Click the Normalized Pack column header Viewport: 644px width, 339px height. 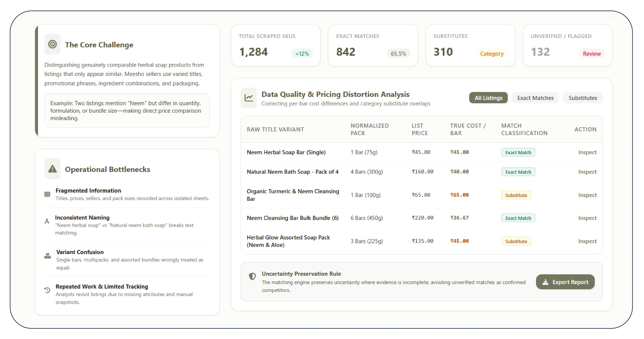(x=370, y=129)
